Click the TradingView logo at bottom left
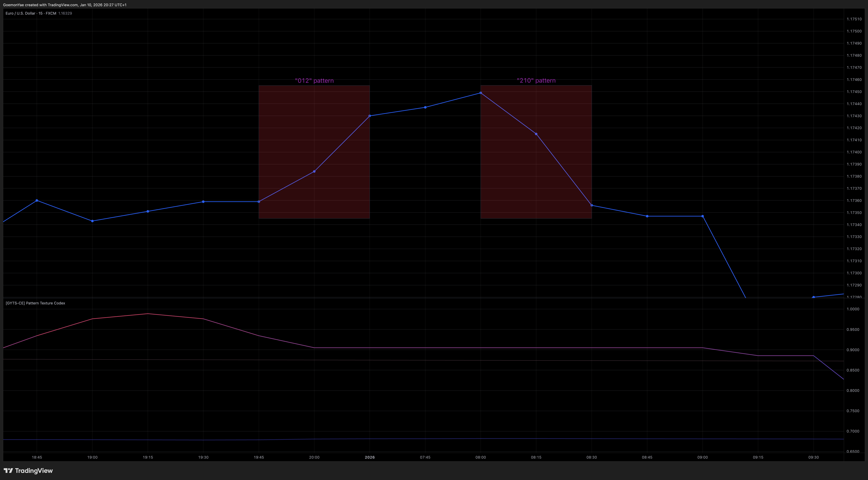 pos(28,471)
